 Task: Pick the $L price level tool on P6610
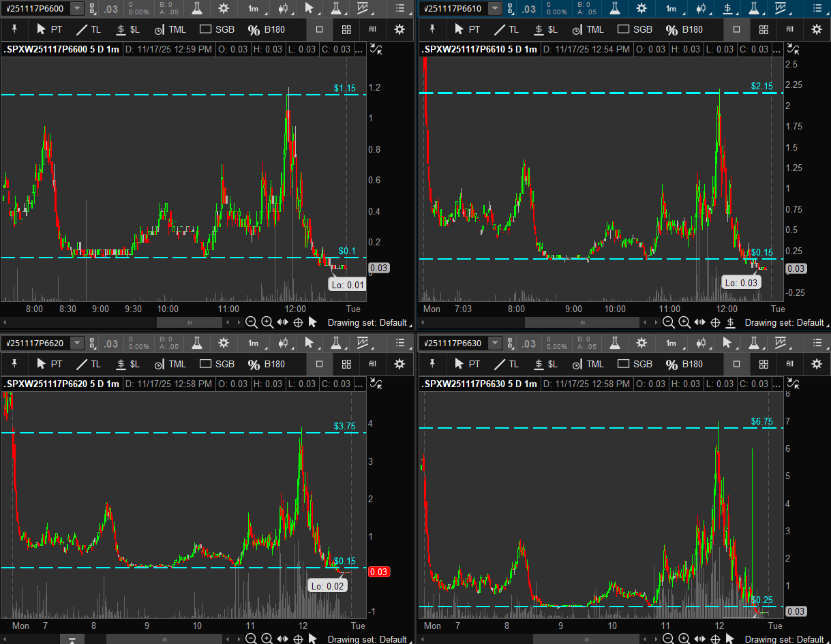pyautogui.click(x=545, y=29)
